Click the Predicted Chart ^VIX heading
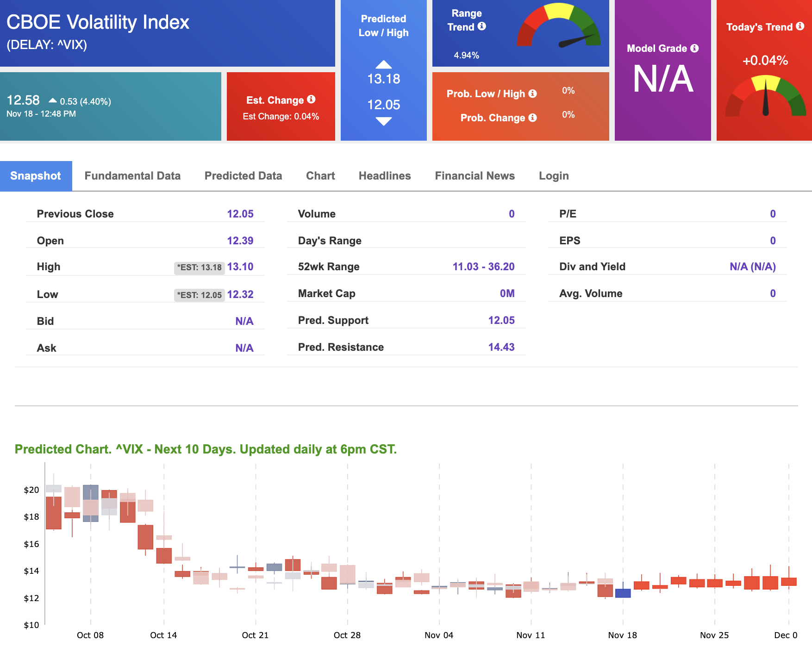 click(x=206, y=449)
